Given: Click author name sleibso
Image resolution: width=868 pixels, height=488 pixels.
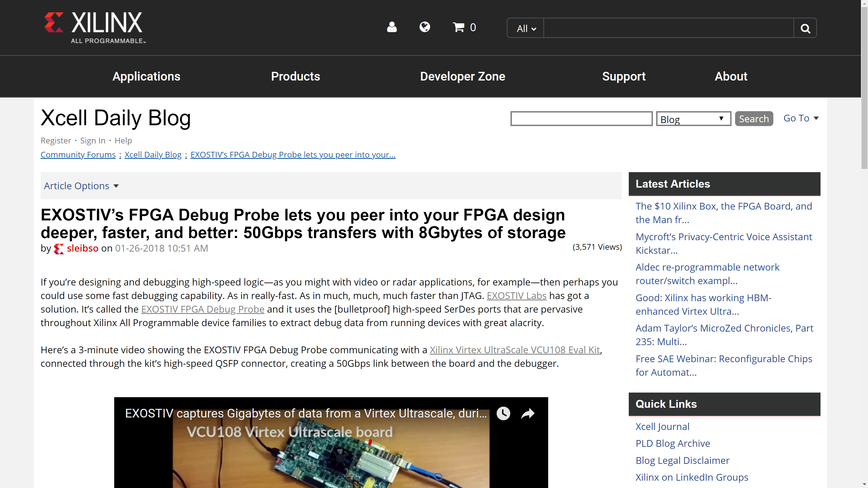Looking at the screenshot, I should click(x=82, y=248).
